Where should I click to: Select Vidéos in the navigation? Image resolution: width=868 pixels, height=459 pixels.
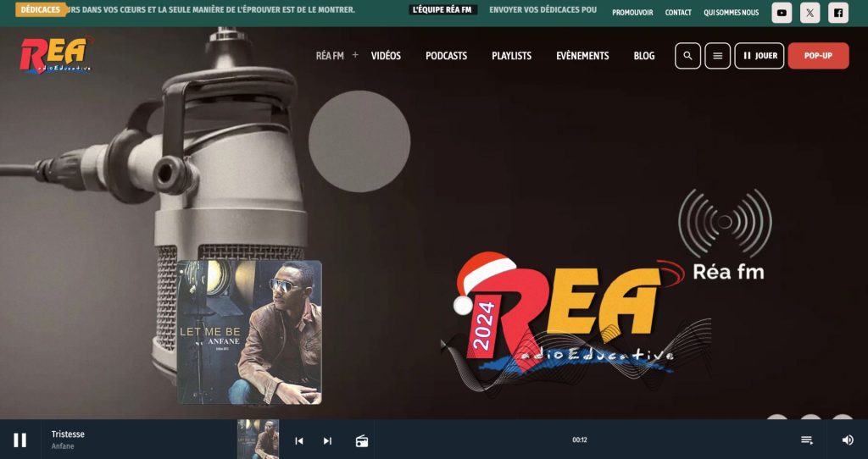point(386,56)
